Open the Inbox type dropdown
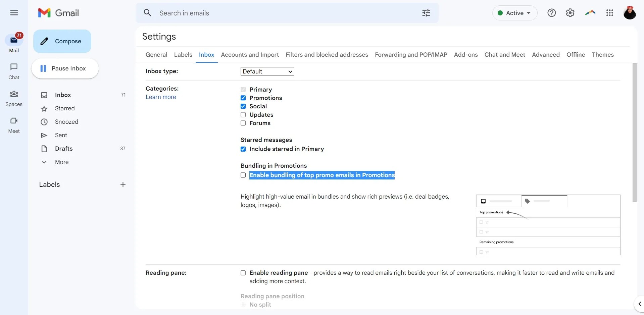 point(267,71)
